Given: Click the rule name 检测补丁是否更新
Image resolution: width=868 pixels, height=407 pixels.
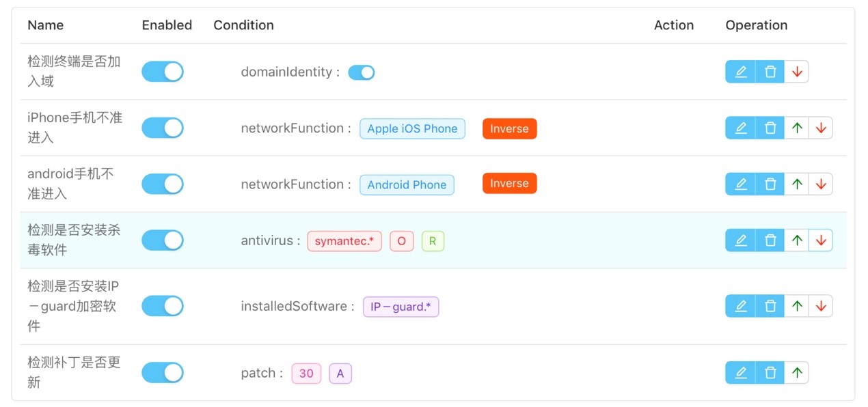Looking at the screenshot, I should [x=74, y=372].
